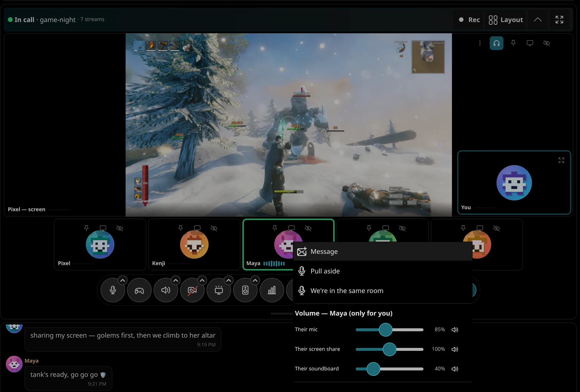
Task: Click monitor icon on orange-avatar tile after Maya
Action: 480,228
